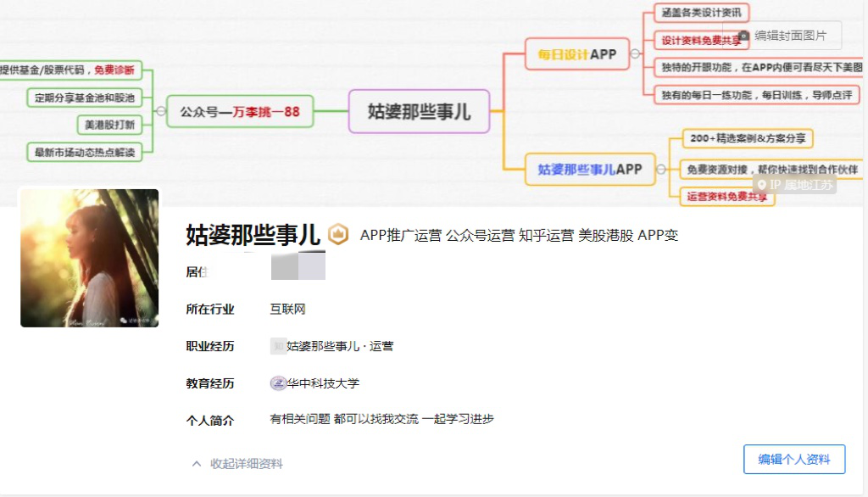Click the 编辑个人资料 button
The width and height of the screenshot is (868, 497).
[793, 459]
